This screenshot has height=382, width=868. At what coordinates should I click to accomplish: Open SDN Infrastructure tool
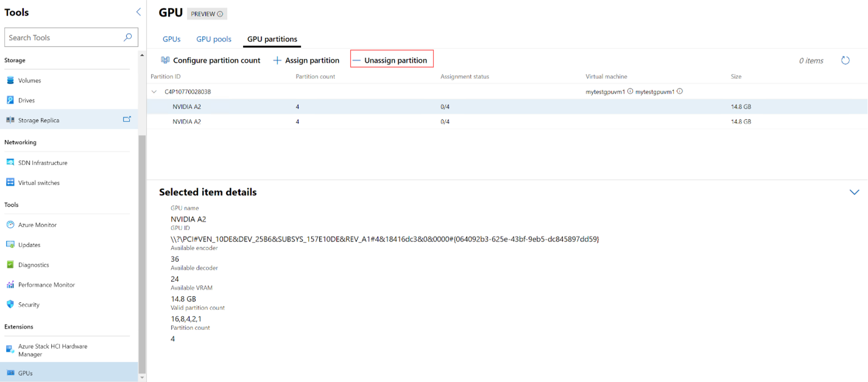(42, 163)
